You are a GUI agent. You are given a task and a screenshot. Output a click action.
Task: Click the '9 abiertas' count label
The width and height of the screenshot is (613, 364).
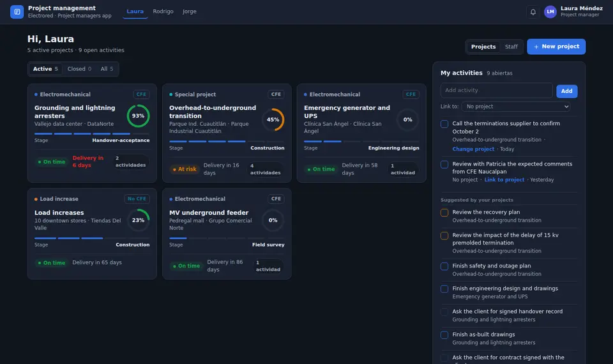[499, 73]
